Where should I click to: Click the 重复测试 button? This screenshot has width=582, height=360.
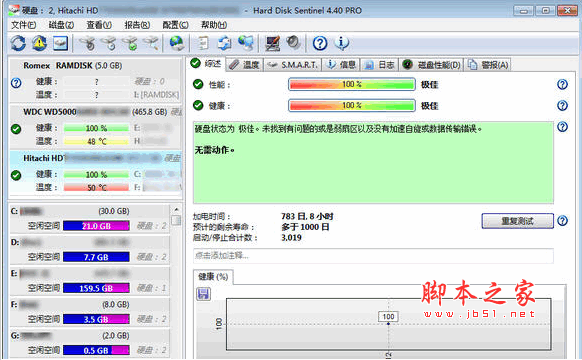click(517, 221)
